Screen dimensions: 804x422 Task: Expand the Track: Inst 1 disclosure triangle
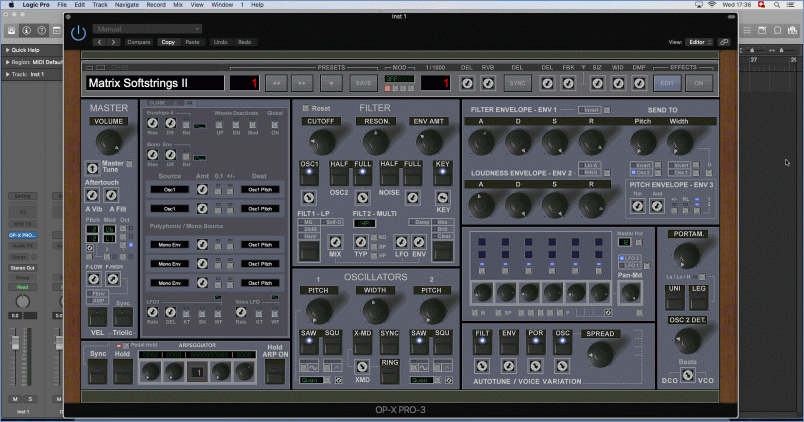[x=8, y=74]
